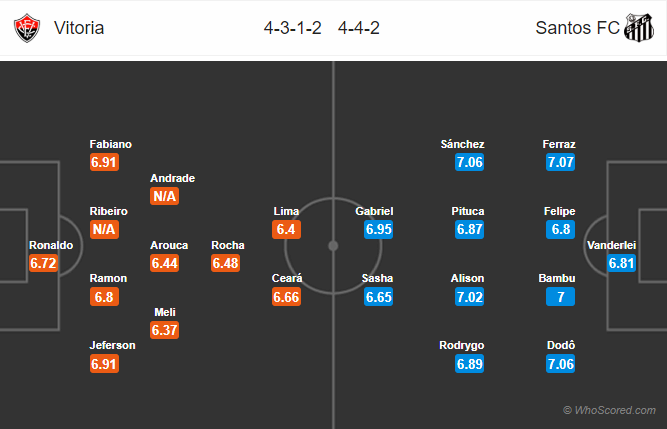This screenshot has width=667, height=429.
Task: Select Lima's 6.4 rating badge
Action: 286,230
